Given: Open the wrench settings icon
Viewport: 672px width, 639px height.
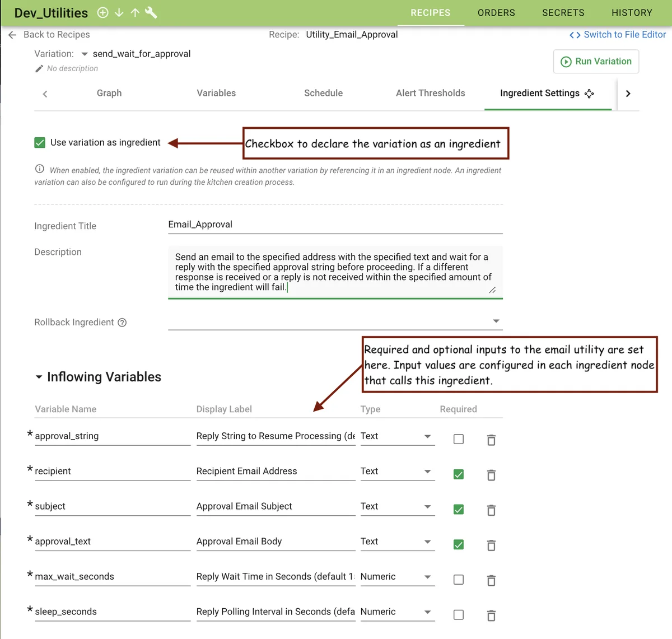Looking at the screenshot, I should [x=151, y=13].
